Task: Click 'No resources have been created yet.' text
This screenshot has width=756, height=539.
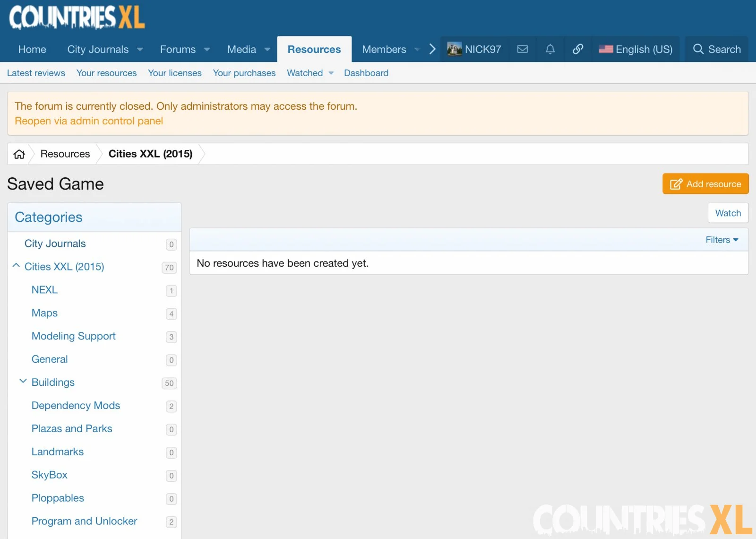Action: tap(283, 263)
